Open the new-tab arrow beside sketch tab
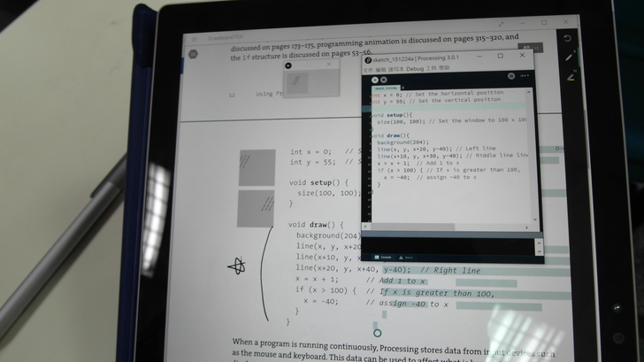The image size is (644, 362). (x=402, y=87)
